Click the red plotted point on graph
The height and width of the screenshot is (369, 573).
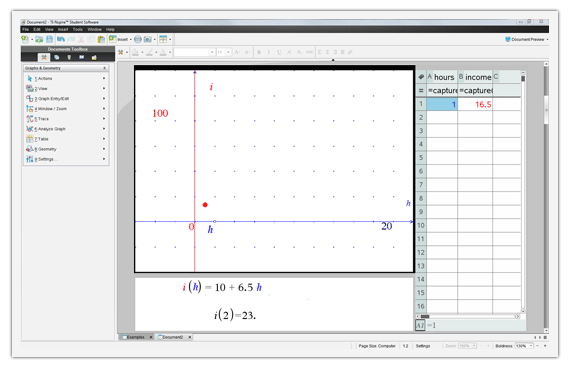point(205,205)
